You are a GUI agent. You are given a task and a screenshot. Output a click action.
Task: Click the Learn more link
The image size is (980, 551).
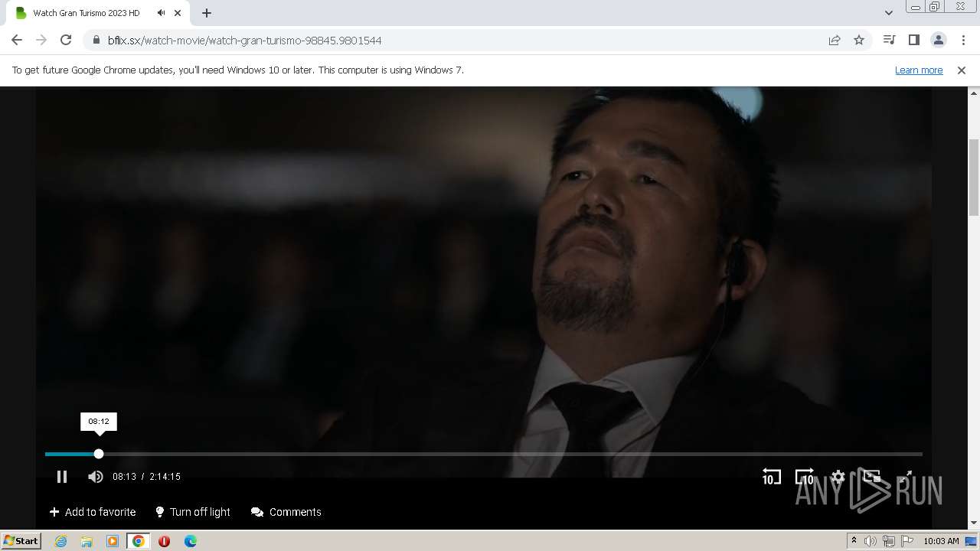tap(919, 70)
